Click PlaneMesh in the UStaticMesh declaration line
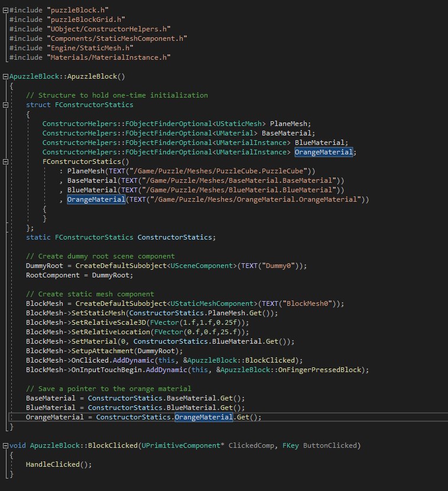Image resolution: width=448 pixels, height=491 pixels. coord(288,124)
